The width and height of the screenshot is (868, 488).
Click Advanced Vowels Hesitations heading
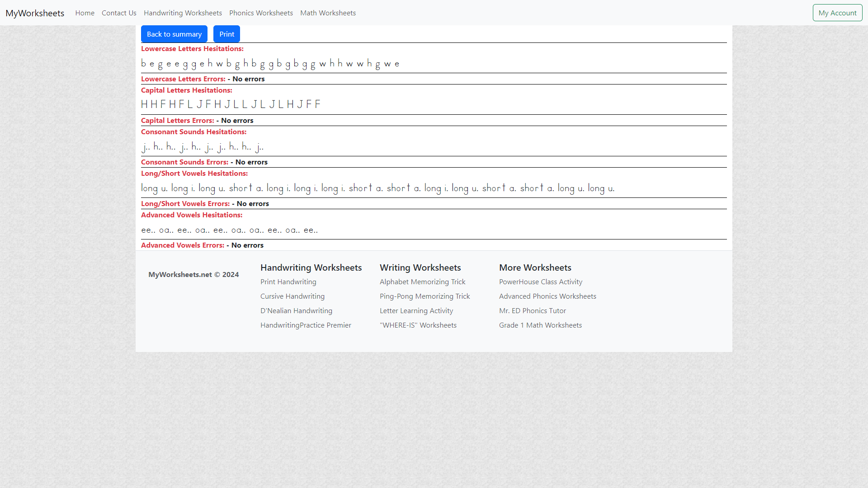(x=192, y=215)
